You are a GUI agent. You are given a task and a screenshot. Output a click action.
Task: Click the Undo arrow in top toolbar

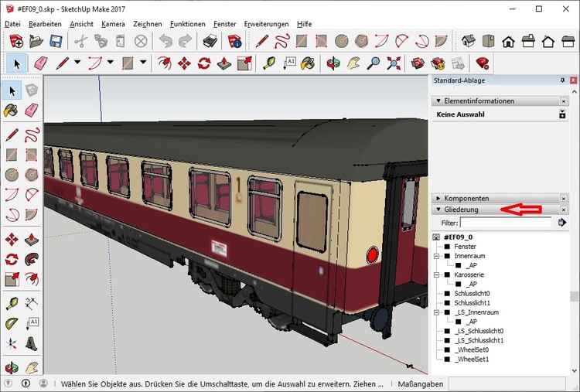click(x=165, y=42)
